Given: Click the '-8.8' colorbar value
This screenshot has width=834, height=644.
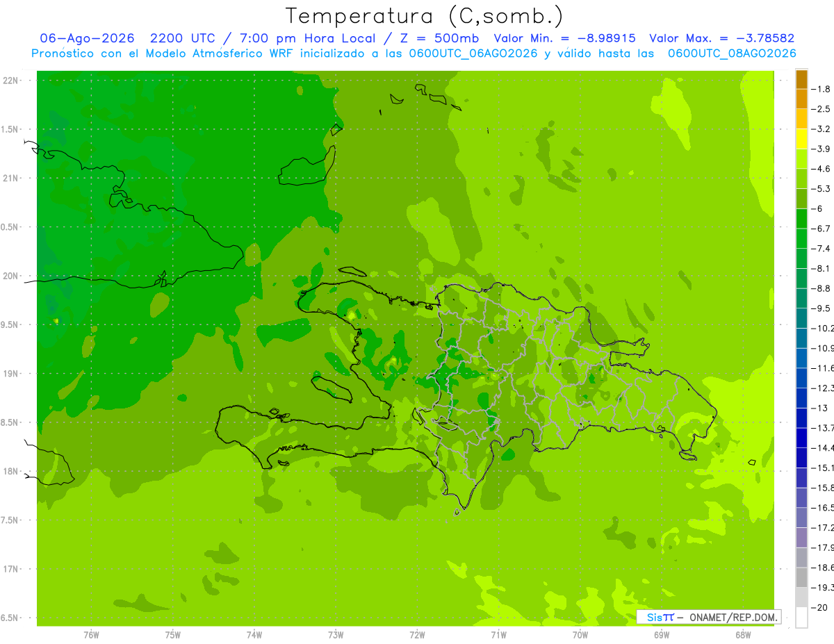Looking at the screenshot, I should 821,288.
